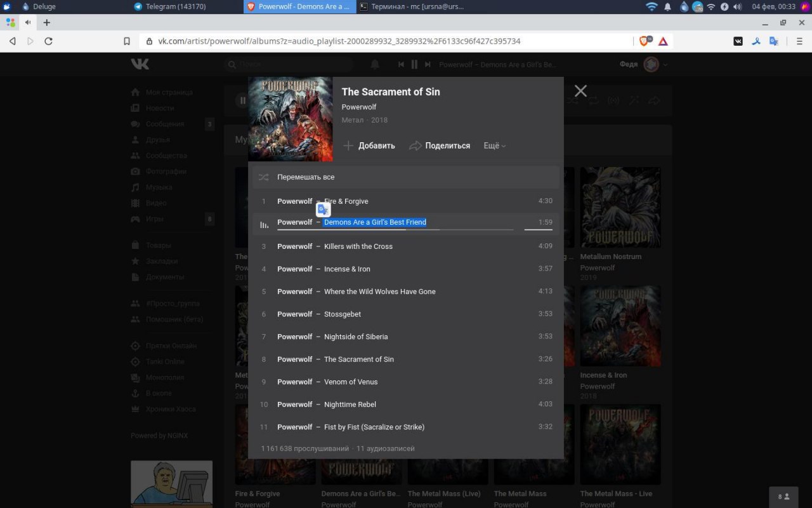Pause playback in VK header player
This screenshot has width=812, height=508.
point(414,64)
